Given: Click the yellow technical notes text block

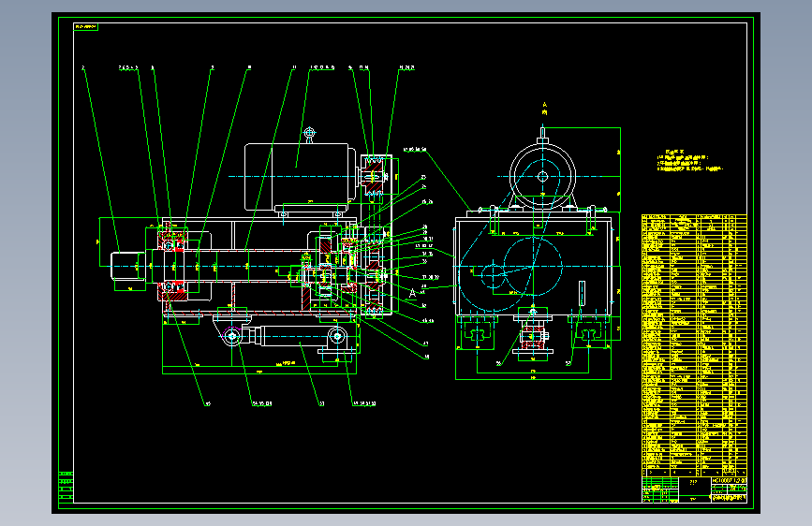Looking at the screenshot, I should pos(688,161).
